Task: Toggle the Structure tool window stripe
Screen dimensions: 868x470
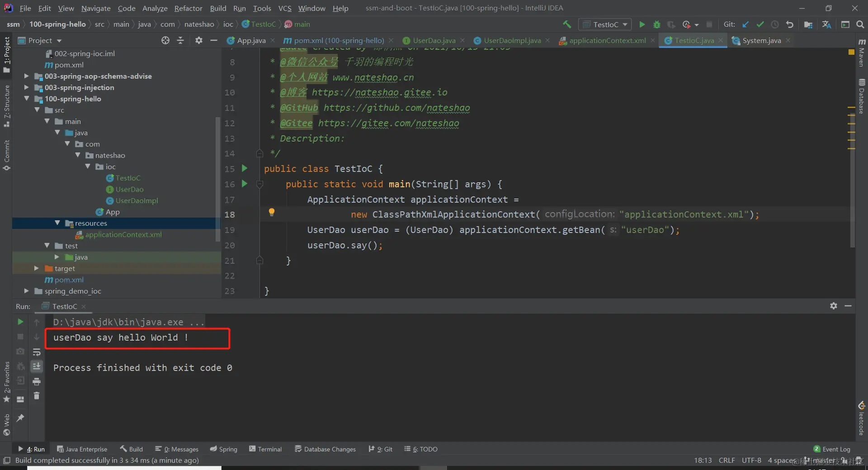Action: pos(7,106)
